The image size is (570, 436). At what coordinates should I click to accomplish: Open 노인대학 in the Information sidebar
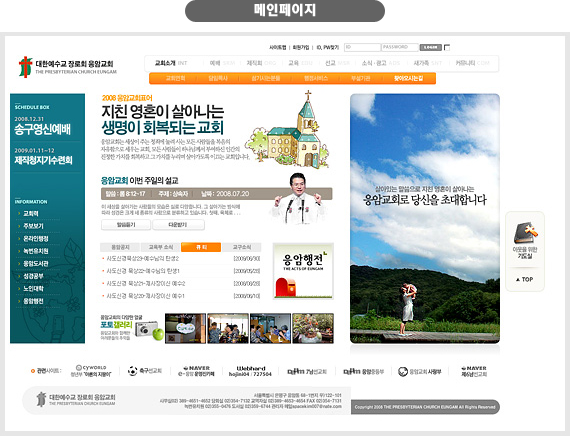click(33, 289)
